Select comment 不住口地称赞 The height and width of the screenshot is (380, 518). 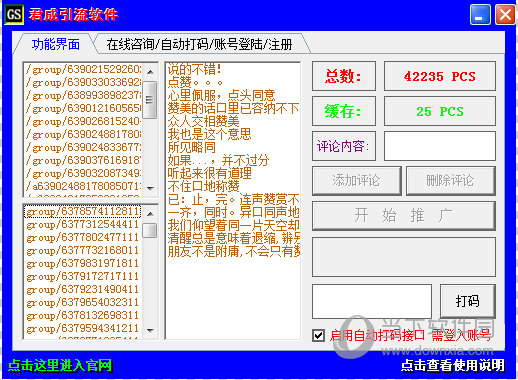233,186
